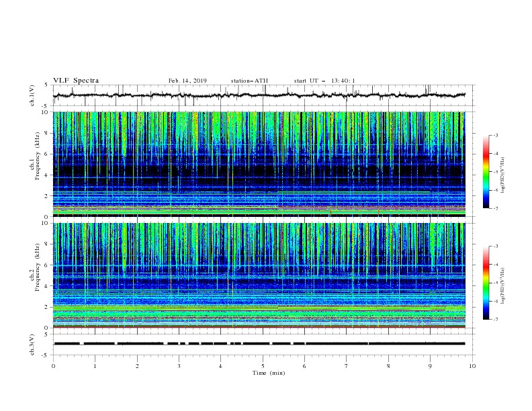532x411 pixels.
Task: Select the date text "Feb. 14, 2019"
Action: tap(187, 81)
